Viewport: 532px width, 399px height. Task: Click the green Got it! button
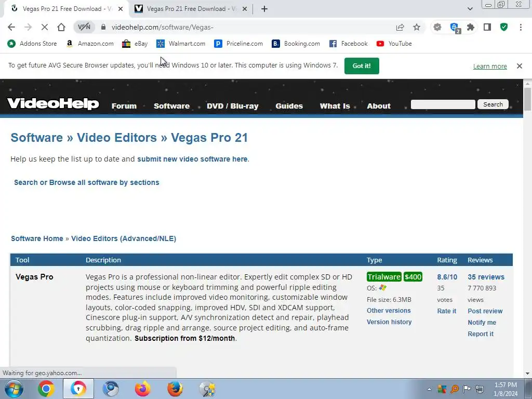[x=362, y=66]
